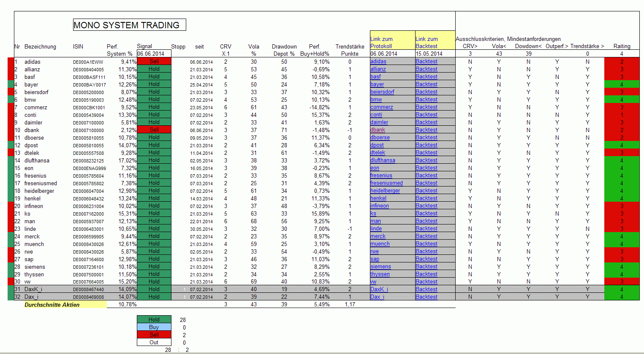The width and height of the screenshot is (644, 354).
Task: Open the Backtest link for sap
Action: (427, 259)
